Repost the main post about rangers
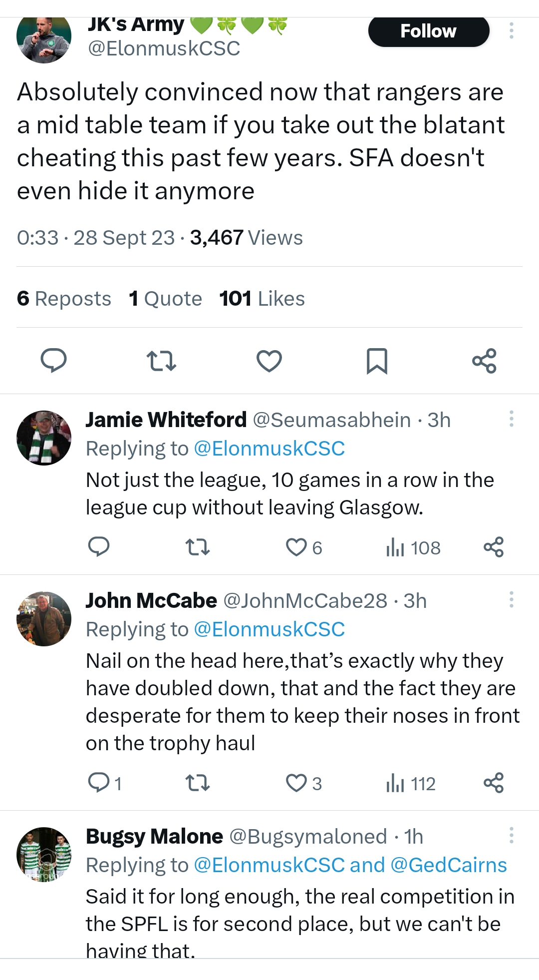 point(161,361)
